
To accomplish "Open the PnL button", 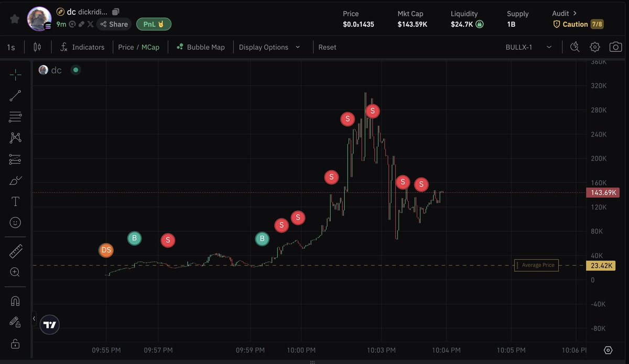I will (154, 24).
